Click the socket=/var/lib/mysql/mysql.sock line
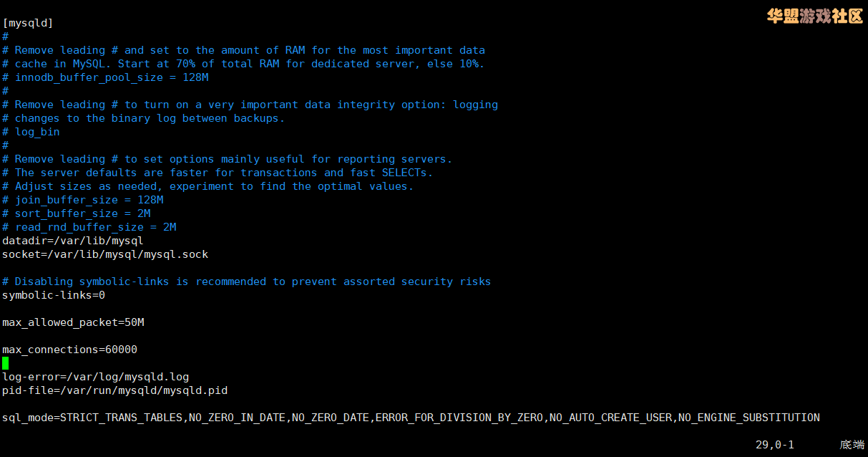Viewport: 868px width, 457px height. pos(105,254)
